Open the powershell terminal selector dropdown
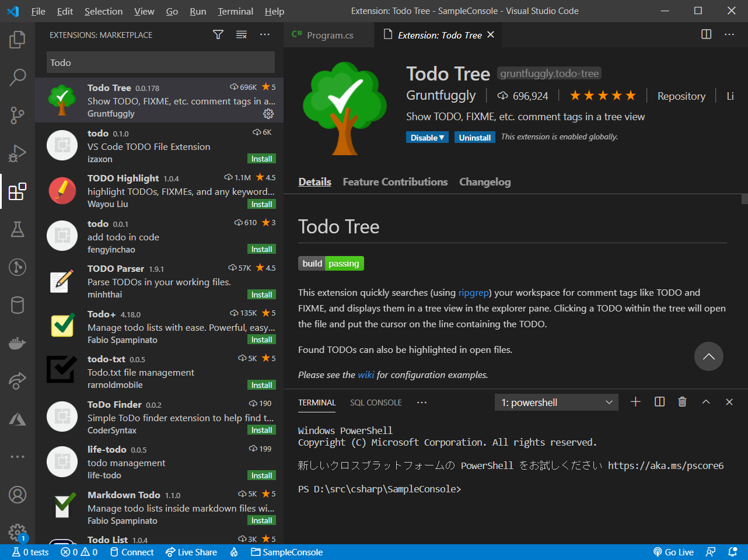Image resolution: width=748 pixels, height=560 pixels. pos(557,402)
